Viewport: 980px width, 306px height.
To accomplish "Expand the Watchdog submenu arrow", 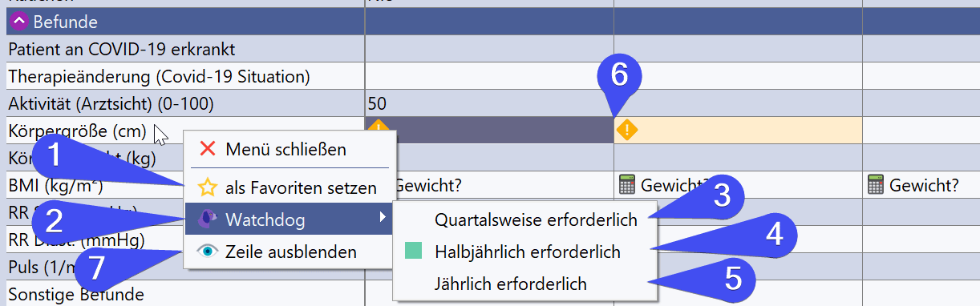I will (382, 219).
